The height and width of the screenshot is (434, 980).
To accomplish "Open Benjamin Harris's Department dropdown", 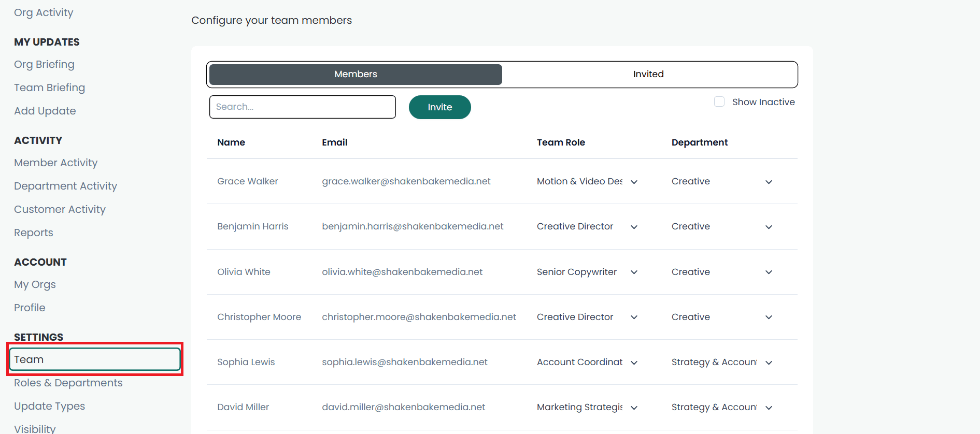I will pos(722,226).
